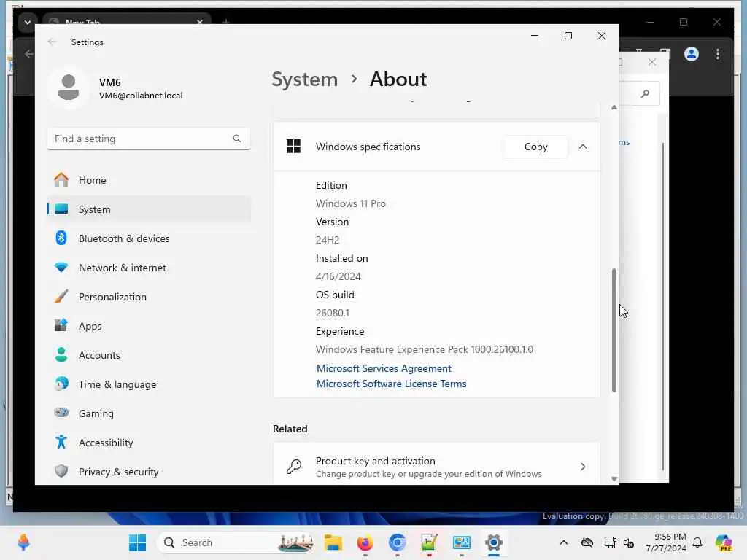Open the Personalization settings page
This screenshot has width=747, height=560.
pos(149,297)
